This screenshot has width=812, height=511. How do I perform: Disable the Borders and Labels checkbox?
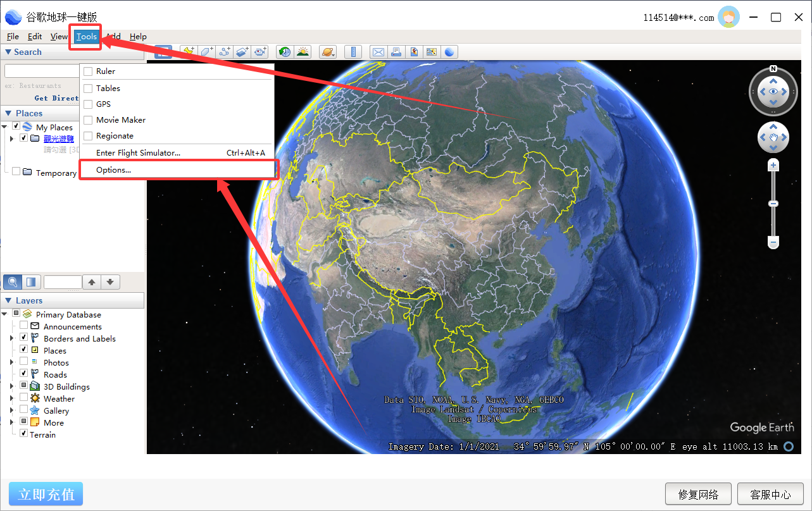pos(24,338)
